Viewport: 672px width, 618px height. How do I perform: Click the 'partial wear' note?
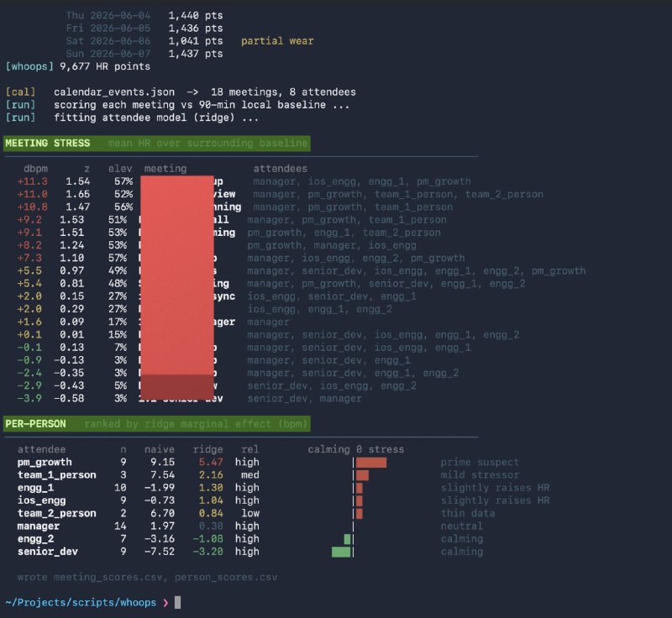(277, 40)
